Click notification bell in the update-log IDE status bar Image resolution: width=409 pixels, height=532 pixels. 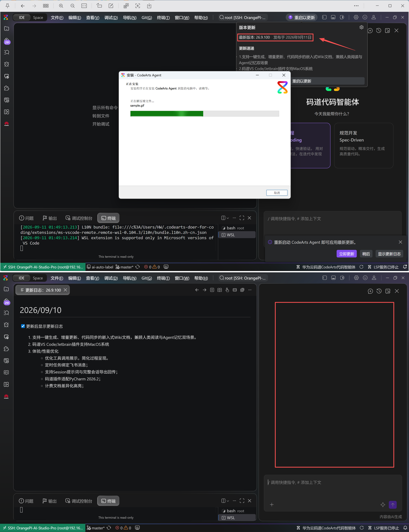[405, 528]
